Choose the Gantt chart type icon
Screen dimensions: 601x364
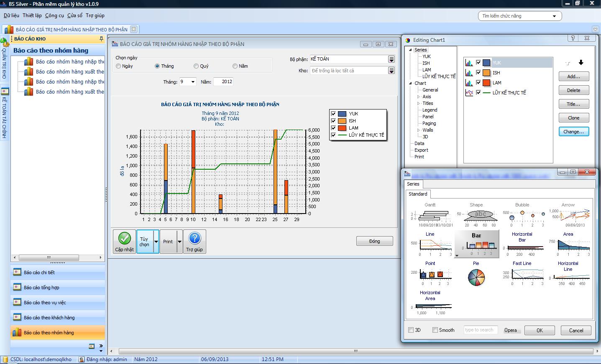point(430,215)
